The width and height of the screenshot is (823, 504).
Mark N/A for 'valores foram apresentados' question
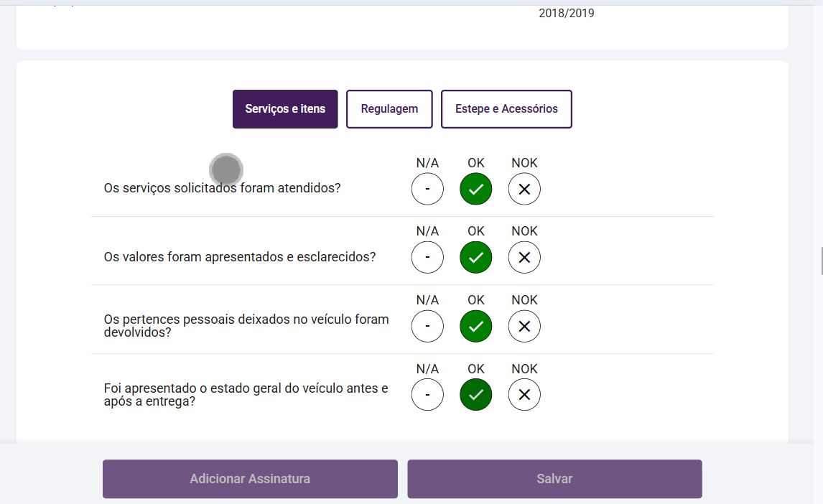click(427, 258)
